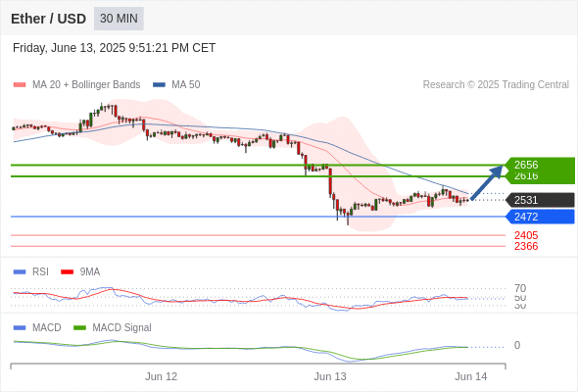
Task: Click the red 2366 support level label
Action: [x=526, y=246]
